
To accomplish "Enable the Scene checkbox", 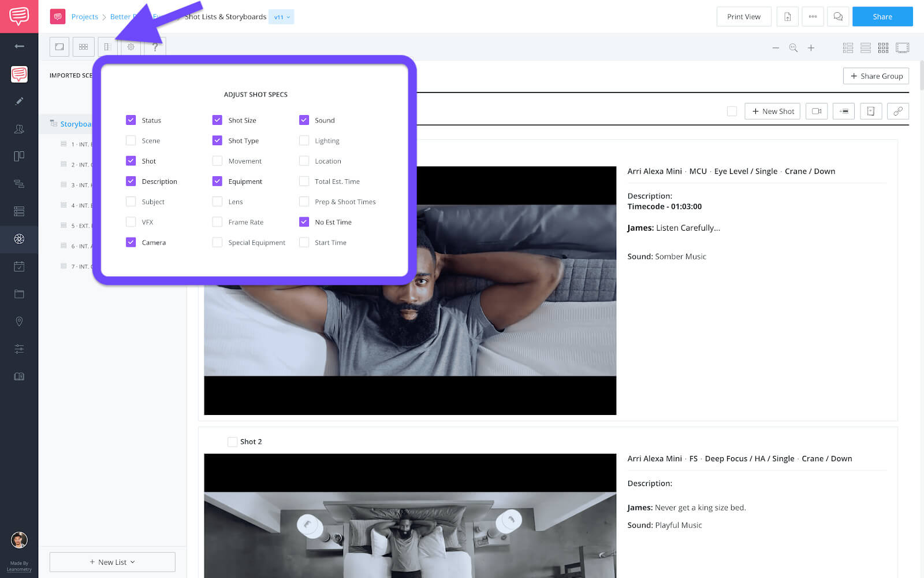I will [131, 140].
